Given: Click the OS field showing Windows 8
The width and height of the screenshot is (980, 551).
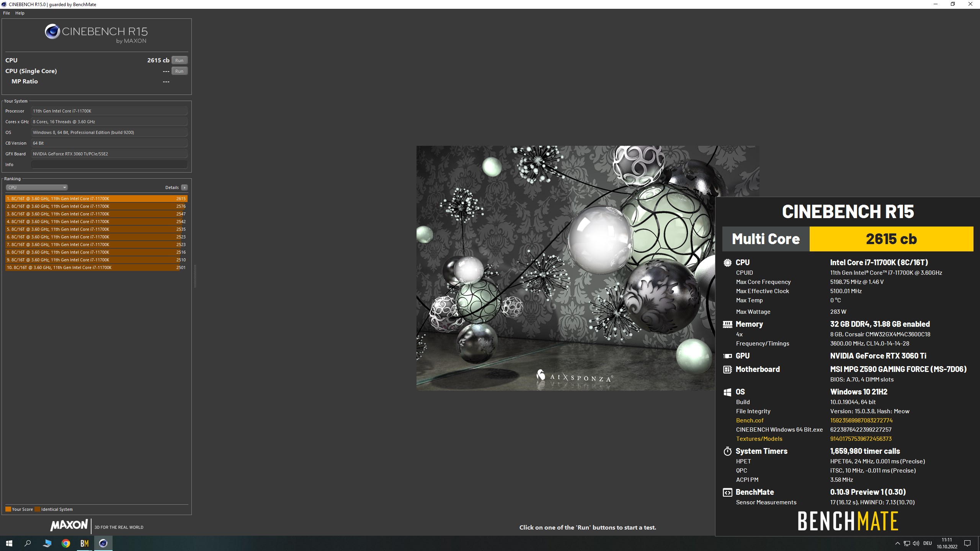Looking at the screenshot, I should [109, 132].
